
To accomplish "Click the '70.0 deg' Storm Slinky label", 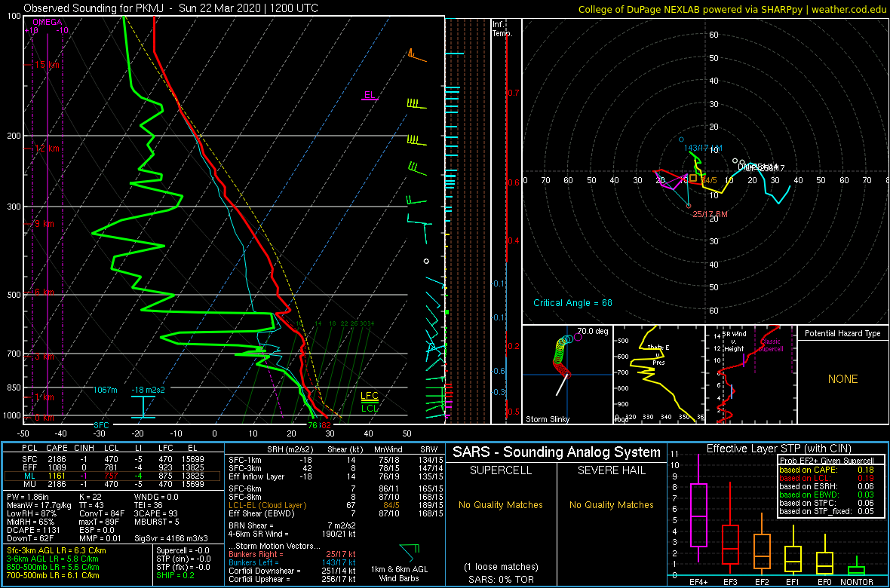I will point(593,330).
